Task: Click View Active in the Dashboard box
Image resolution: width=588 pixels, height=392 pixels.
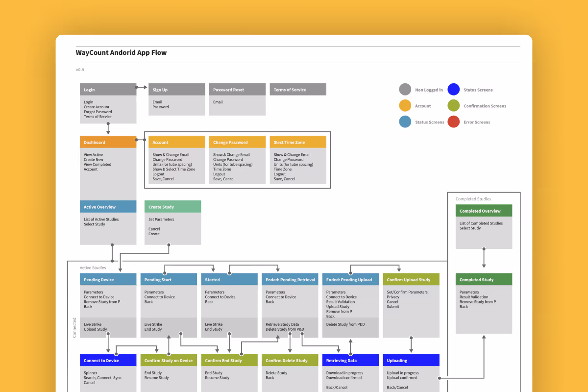Action: click(94, 155)
